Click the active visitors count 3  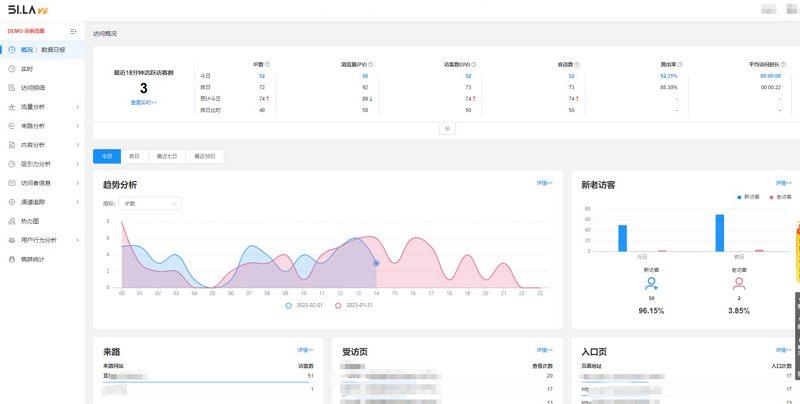pos(143,88)
